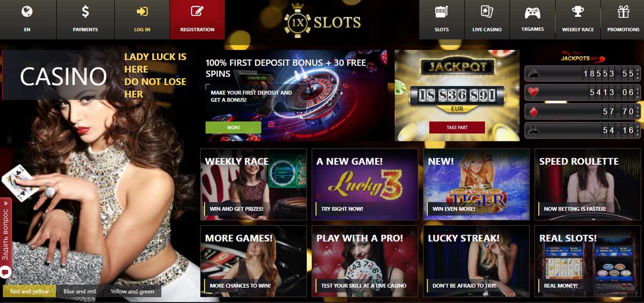Open Registration via the pencil icon
This screenshot has width=644, height=303.
(197, 11)
